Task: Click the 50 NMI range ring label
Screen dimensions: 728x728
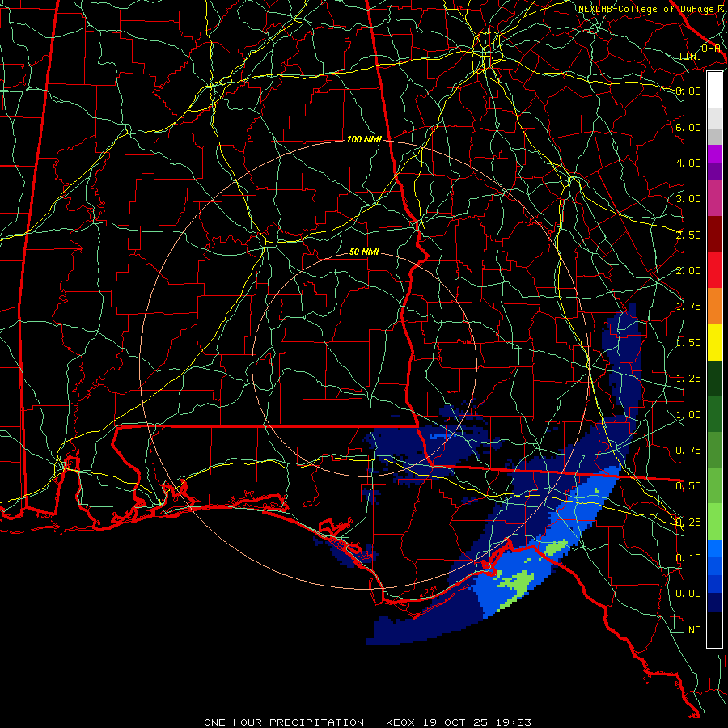Action: pyautogui.click(x=364, y=252)
